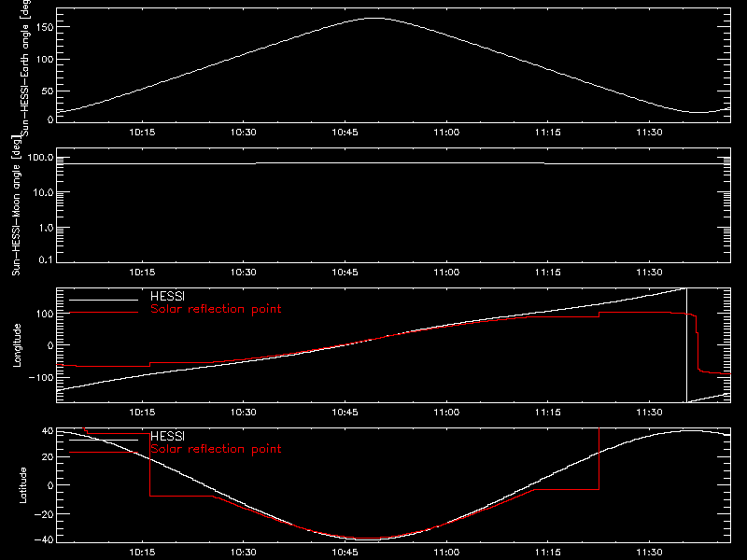The height and width of the screenshot is (560, 747).
Task: Click the 50 tick on Earth angle axis
Action: [48, 91]
